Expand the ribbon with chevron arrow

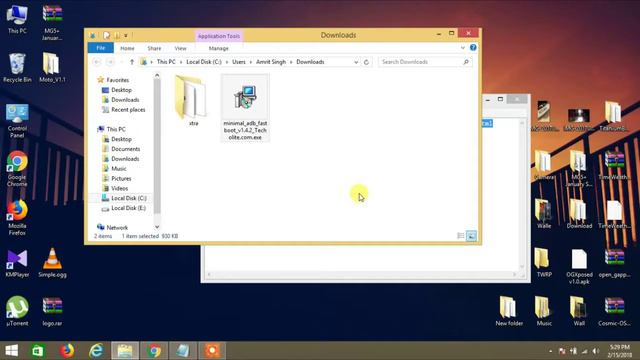[462, 48]
